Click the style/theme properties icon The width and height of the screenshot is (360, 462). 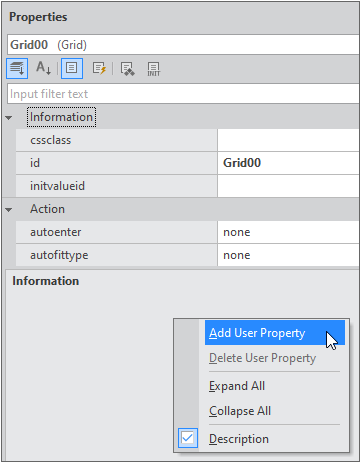(127, 69)
